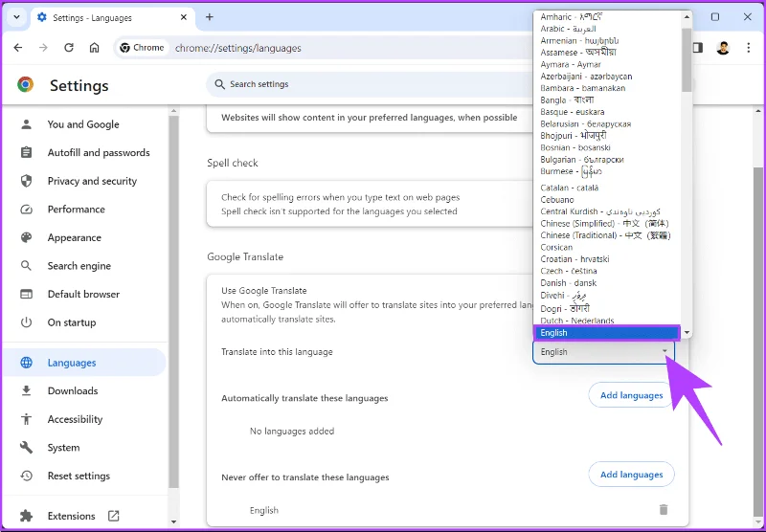
Task: Open the Appearance settings section
Action: pyautogui.click(x=75, y=237)
